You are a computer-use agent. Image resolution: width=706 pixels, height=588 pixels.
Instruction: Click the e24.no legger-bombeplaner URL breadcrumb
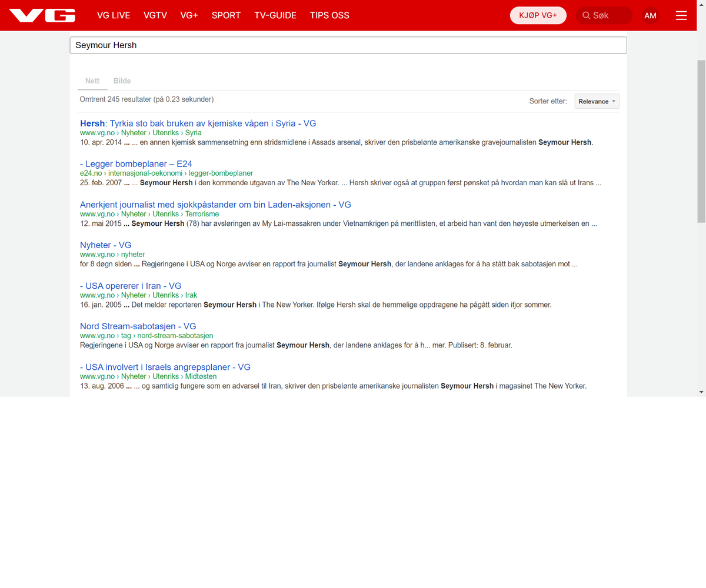coord(166,173)
